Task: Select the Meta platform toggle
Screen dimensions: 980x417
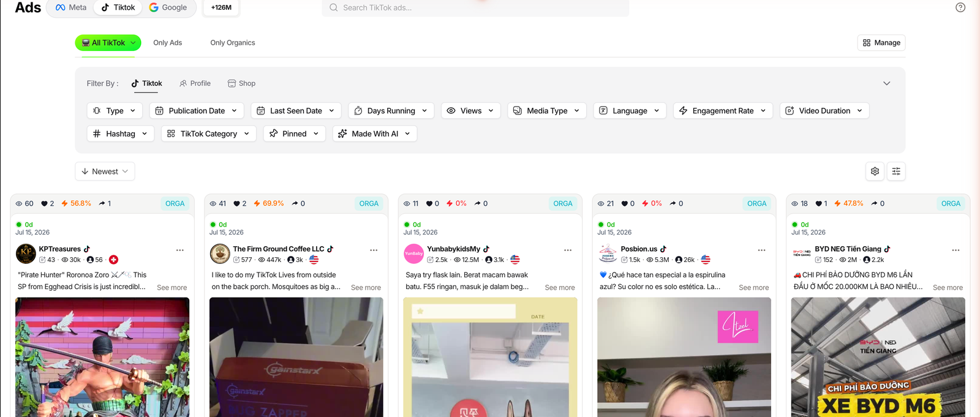Action: tap(70, 7)
